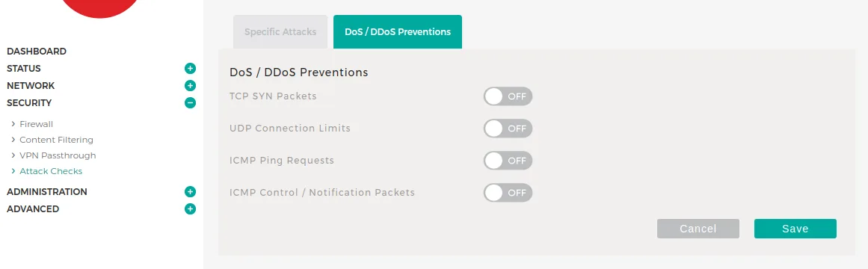868x269 pixels.
Task: Collapse SECURITY section with minus icon
Action: (x=190, y=103)
